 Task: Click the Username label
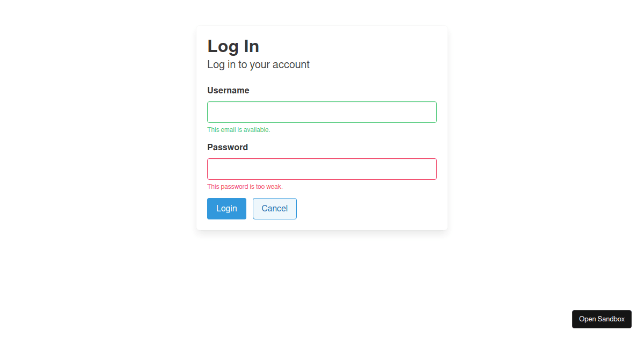[x=228, y=90]
